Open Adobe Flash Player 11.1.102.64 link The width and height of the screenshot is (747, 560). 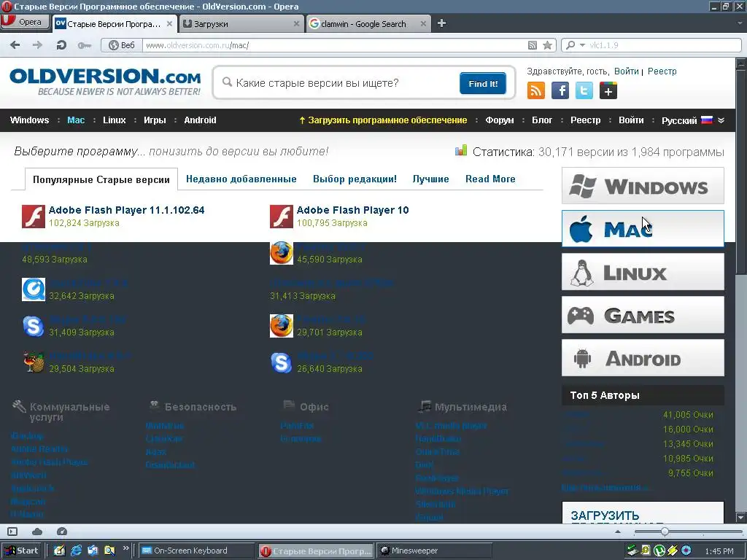click(126, 210)
